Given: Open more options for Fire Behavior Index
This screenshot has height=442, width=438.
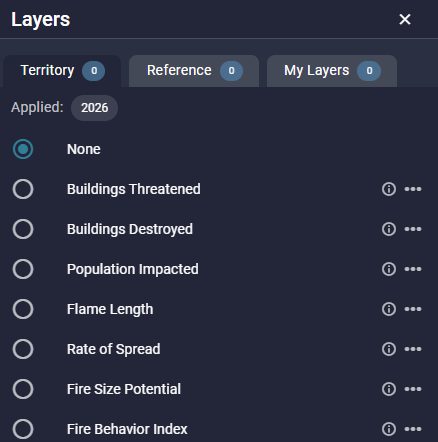Looking at the screenshot, I should [413, 429].
